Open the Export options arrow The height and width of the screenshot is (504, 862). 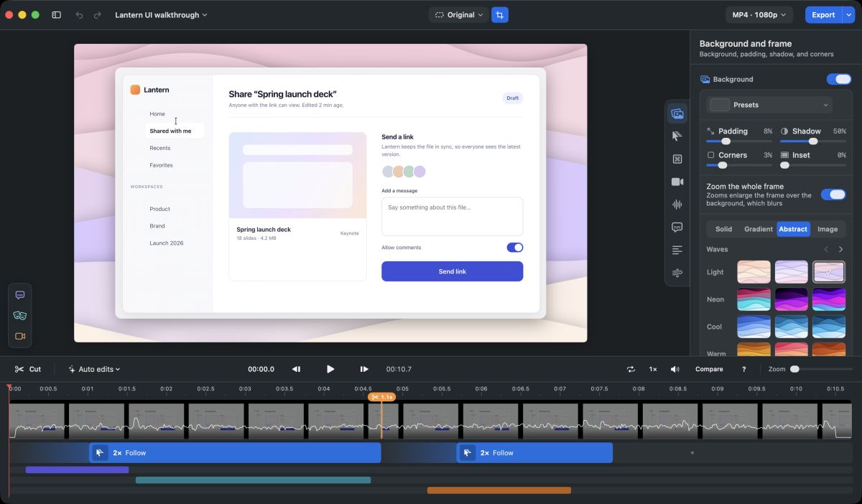point(848,14)
